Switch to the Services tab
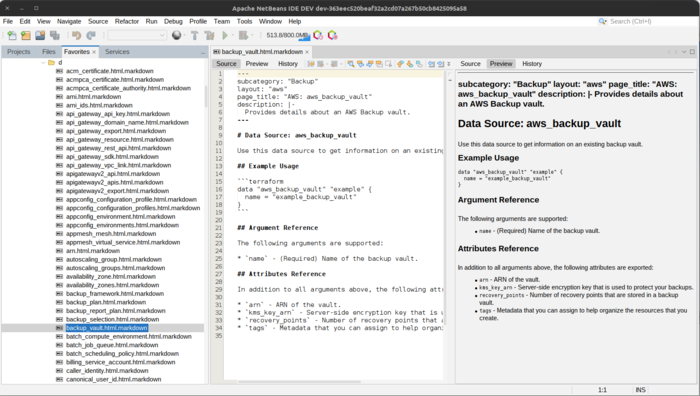Screen dimensions: 700x396 (x=117, y=52)
